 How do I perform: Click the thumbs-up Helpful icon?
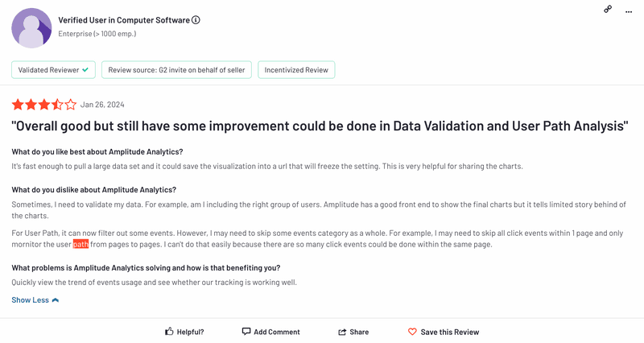coord(169,331)
